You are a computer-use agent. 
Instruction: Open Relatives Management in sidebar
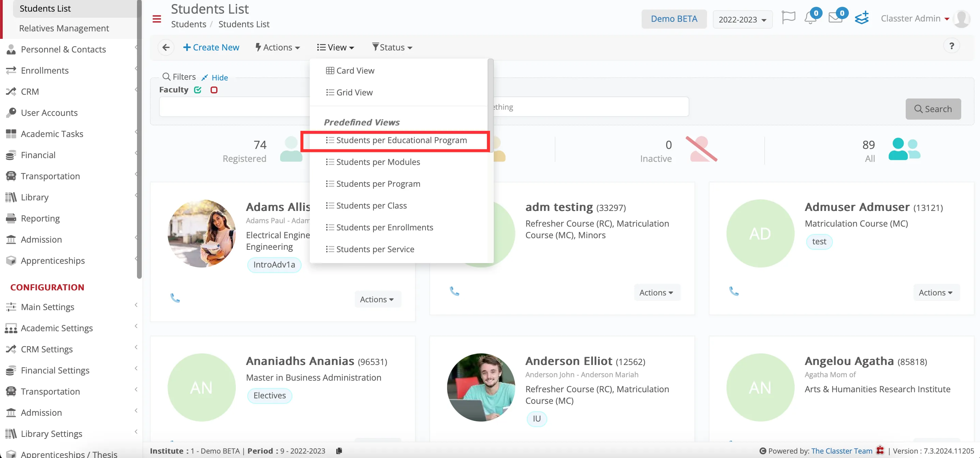(x=64, y=28)
